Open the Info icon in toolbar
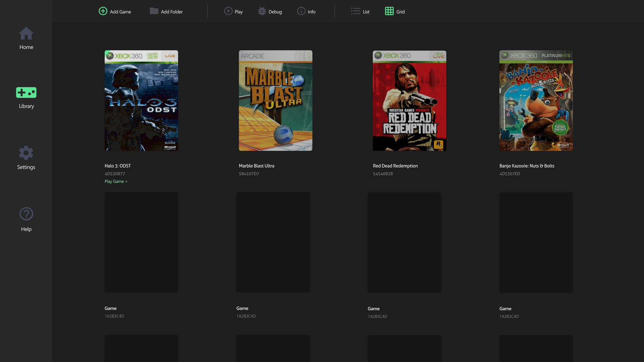The width and height of the screenshot is (644, 362). (x=301, y=11)
